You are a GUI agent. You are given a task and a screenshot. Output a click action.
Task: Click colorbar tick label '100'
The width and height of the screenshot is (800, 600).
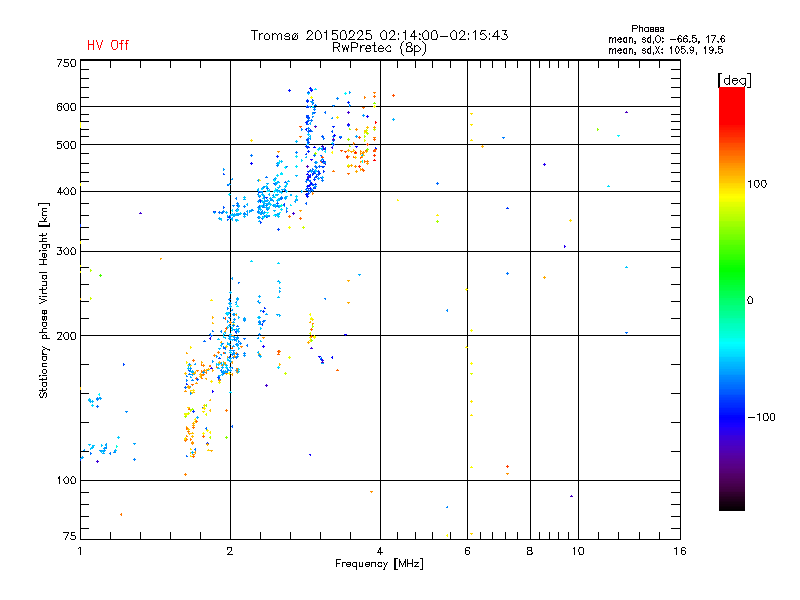[757, 184]
